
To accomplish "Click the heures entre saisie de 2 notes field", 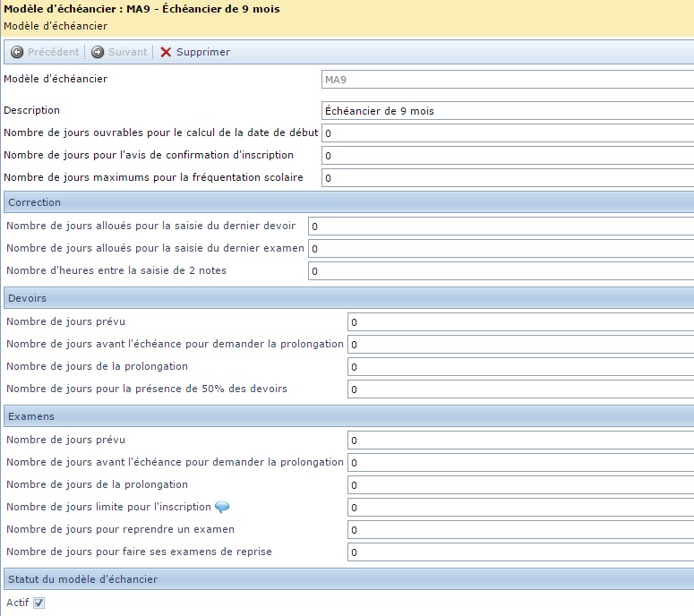I will pos(501,271).
